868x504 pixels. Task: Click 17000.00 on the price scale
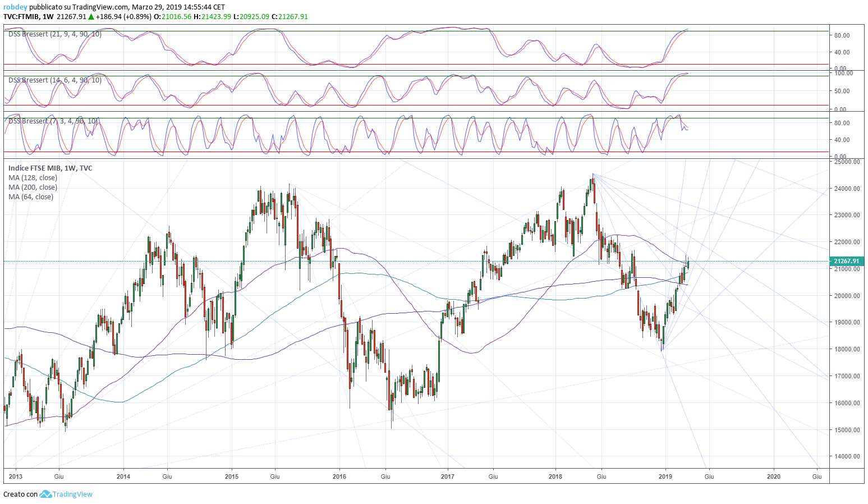point(847,376)
